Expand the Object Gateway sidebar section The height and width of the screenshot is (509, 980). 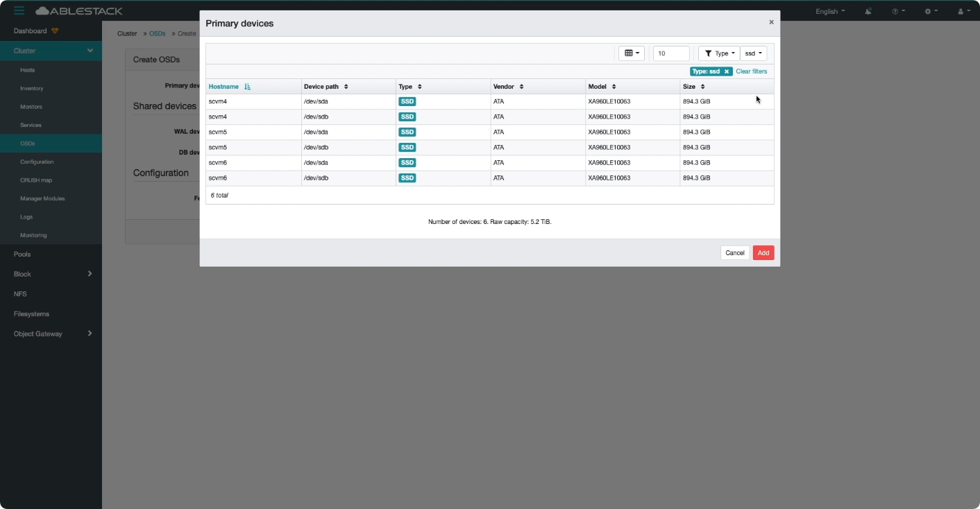pos(51,334)
